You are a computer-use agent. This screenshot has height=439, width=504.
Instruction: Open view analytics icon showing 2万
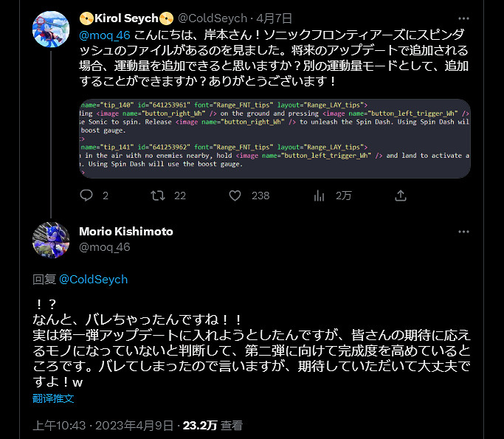pyautogui.click(x=320, y=196)
